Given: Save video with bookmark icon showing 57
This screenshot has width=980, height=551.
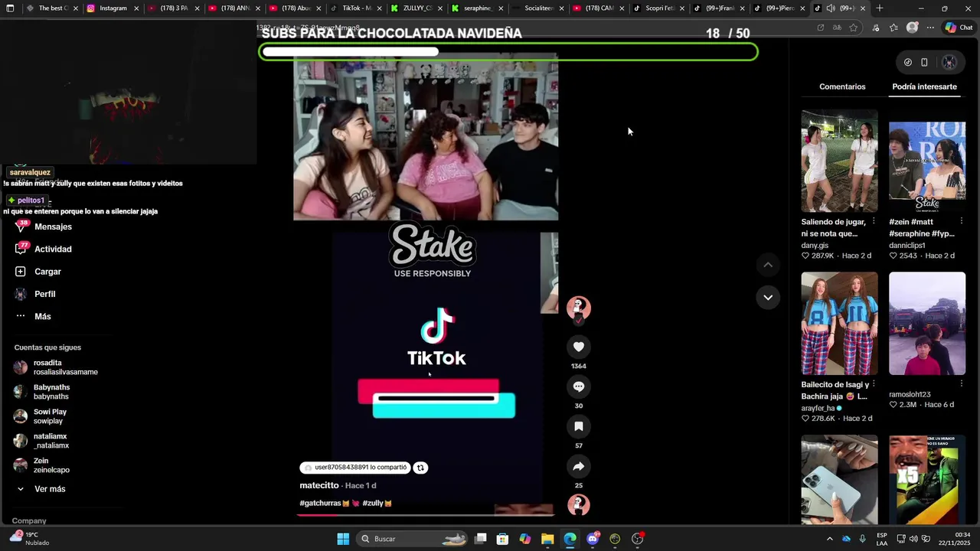Looking at the screenshot, I should (578, 426).
